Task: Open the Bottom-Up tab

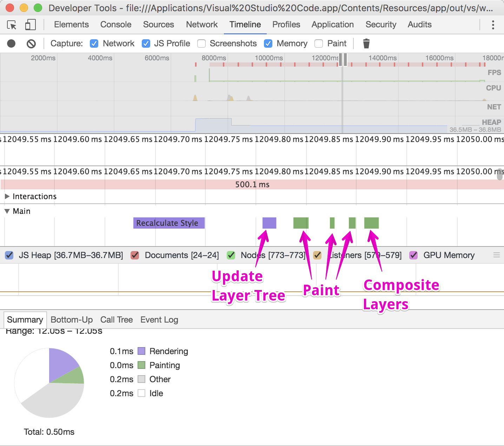Action: [72, 320]
